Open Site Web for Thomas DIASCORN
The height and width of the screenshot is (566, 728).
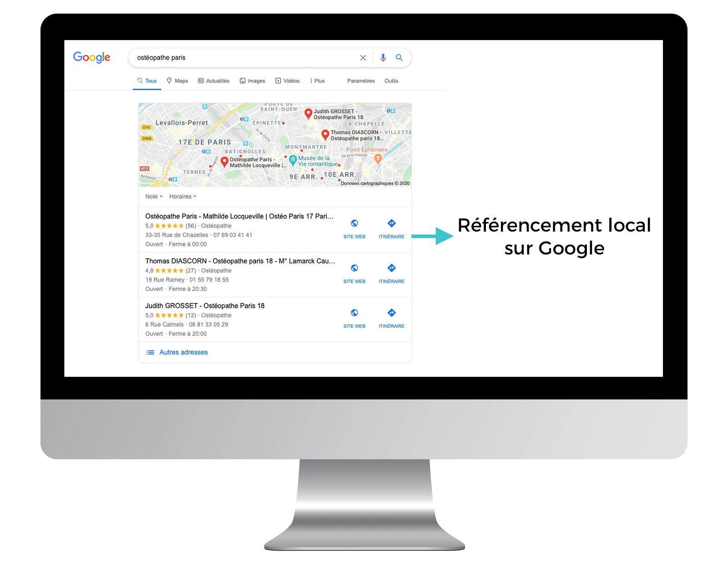(x=354, y=273)
